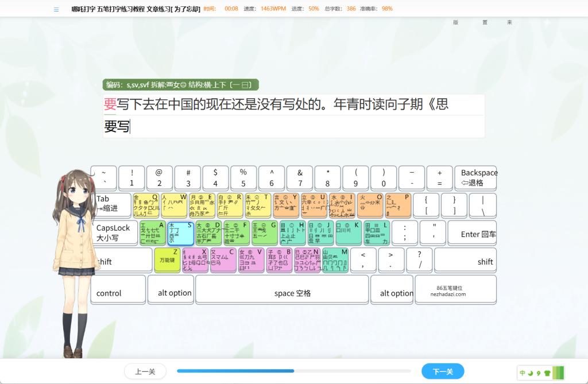Viewport: 588px width, 384px height.
Task: Click the 下一关 next level button
Action: (x=442, y=371)
